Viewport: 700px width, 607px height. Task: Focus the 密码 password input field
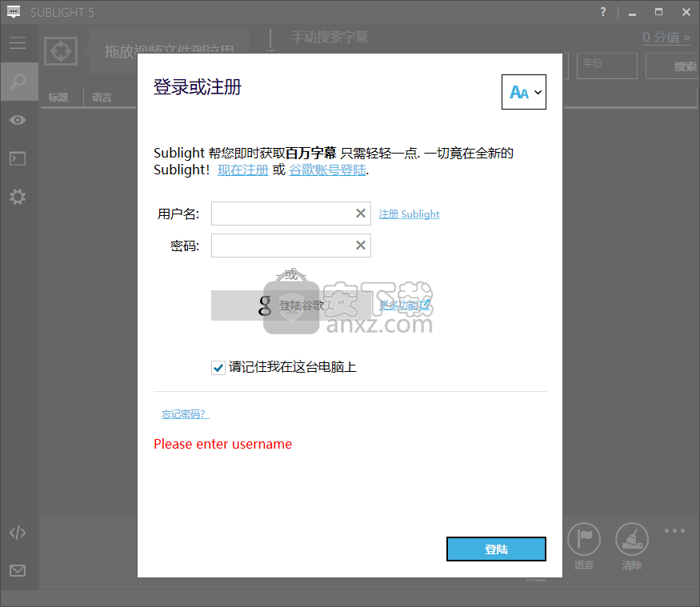tap(291, 245)
